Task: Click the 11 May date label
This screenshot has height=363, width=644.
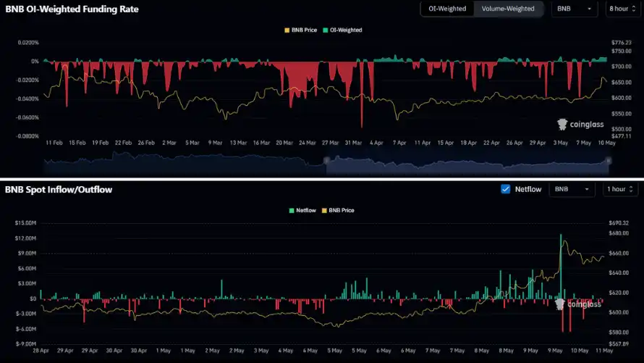Action: pos(604,351)
